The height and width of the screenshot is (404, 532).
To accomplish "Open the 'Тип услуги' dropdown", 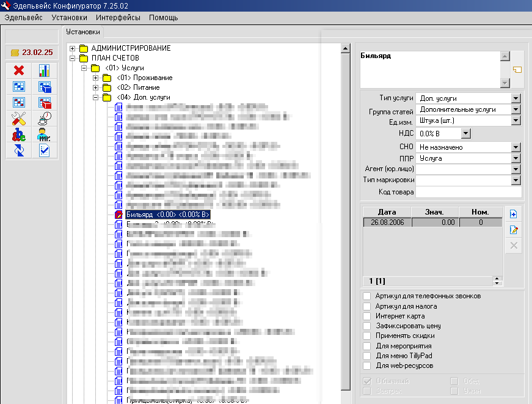I will tap(516, 98).
